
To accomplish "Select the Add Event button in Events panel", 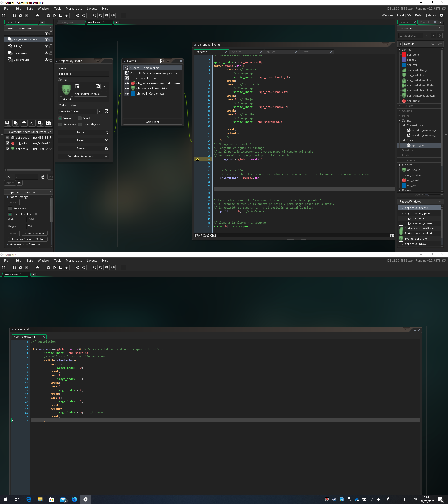I will click(x=153, y=122).
